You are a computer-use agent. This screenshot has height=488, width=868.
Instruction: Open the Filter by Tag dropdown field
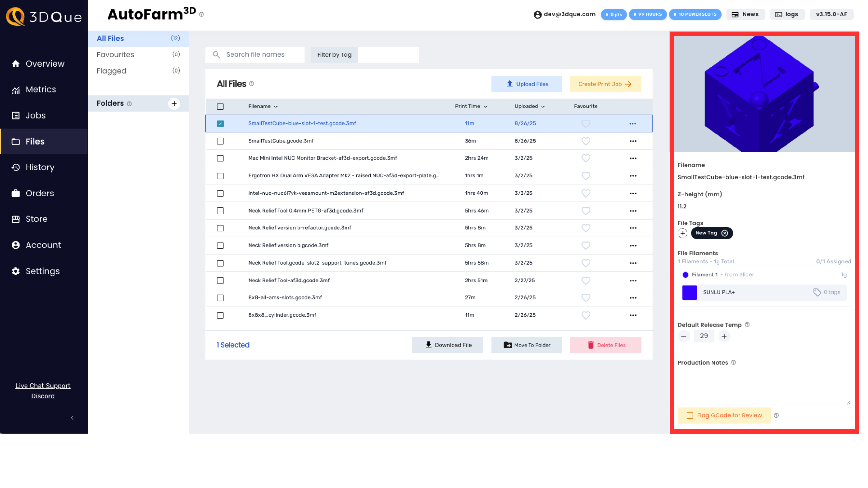pos(388,54)
